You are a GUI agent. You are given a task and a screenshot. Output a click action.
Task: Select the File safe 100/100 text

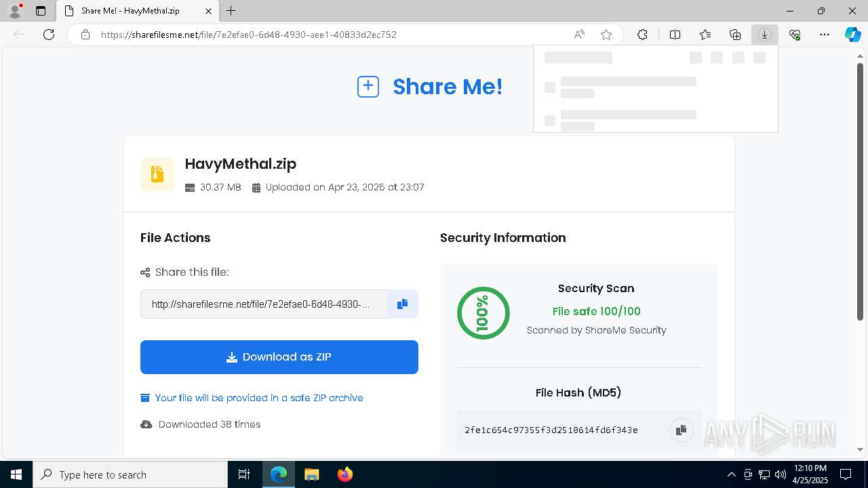597,312
